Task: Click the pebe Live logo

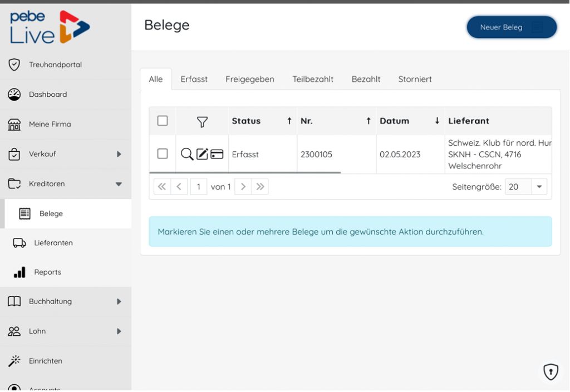Action: point(50,27)
